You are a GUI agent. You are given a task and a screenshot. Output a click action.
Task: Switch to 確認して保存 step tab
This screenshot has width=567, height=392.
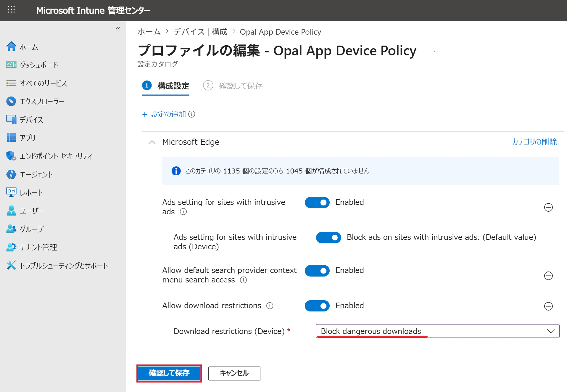[x=233, y=86]
